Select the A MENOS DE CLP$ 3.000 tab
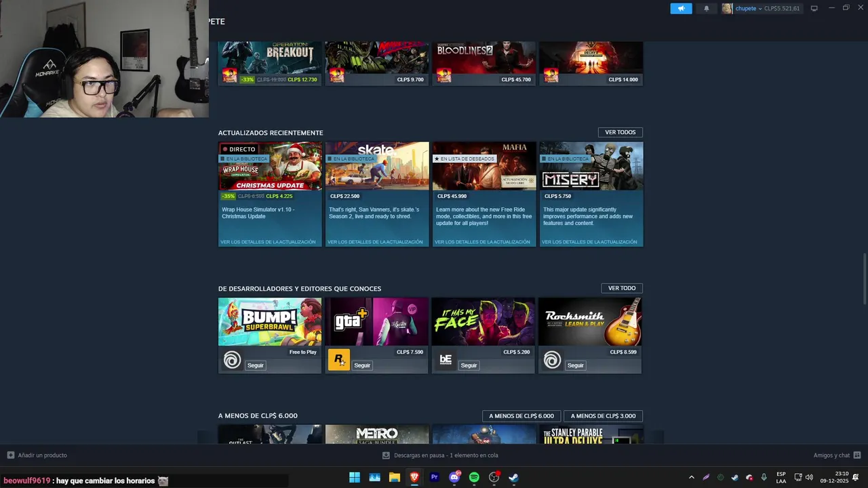 603,416
